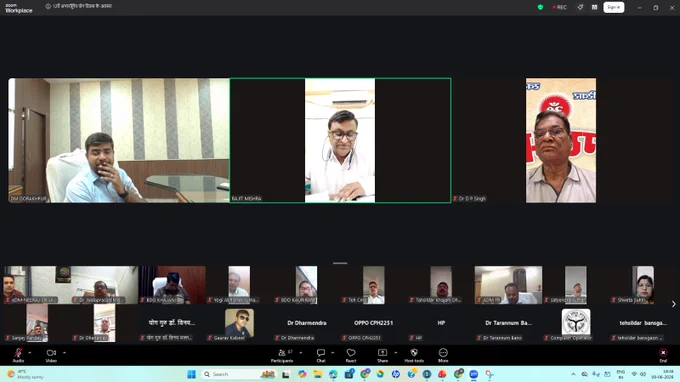The height and width of the screenshot is (382, 680).
Task: Switch to Zoom app in taskbar
Action: 474,374
